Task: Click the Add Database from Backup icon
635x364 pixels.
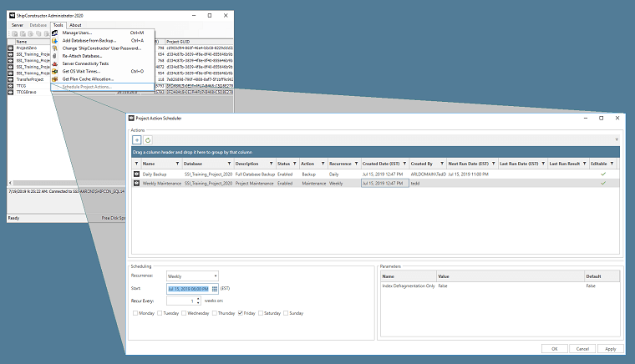Action: coord(54,40)
